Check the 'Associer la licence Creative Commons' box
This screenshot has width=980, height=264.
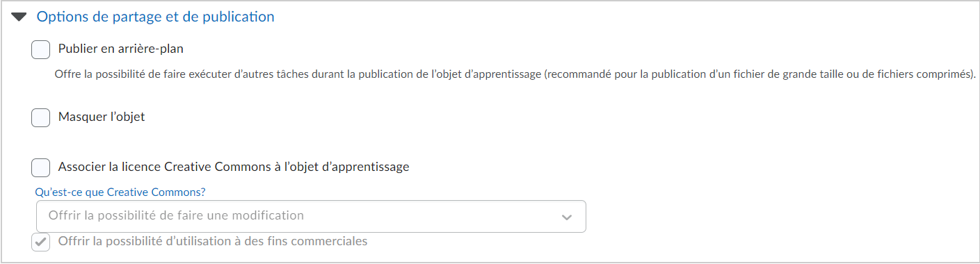click(41, 167)
